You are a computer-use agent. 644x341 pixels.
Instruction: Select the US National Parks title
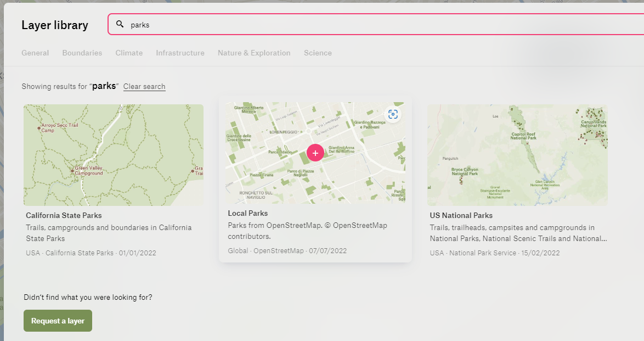[461, 215]
